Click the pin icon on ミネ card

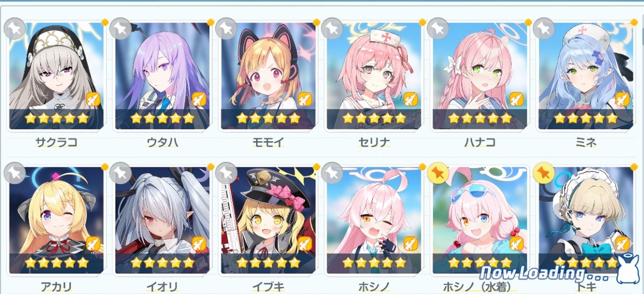coord(544,29)
